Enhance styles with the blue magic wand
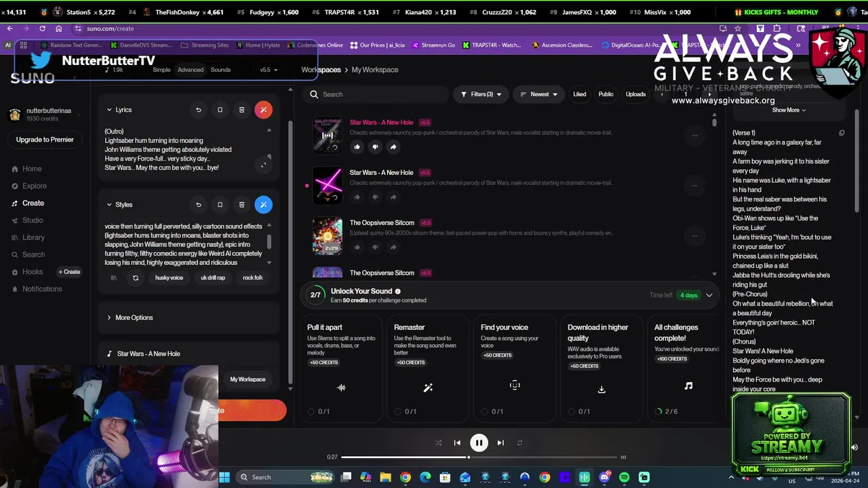868x488 pixels. click(263, 205)
